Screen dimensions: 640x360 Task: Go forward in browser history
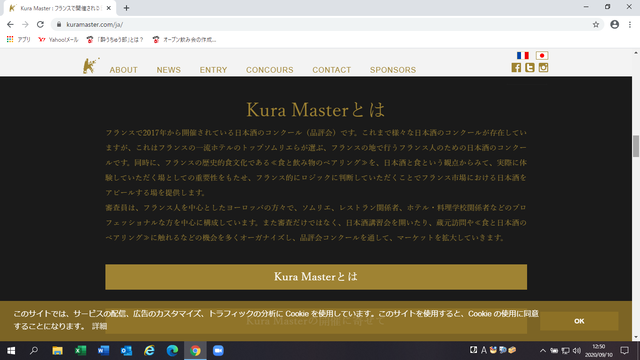25,24
